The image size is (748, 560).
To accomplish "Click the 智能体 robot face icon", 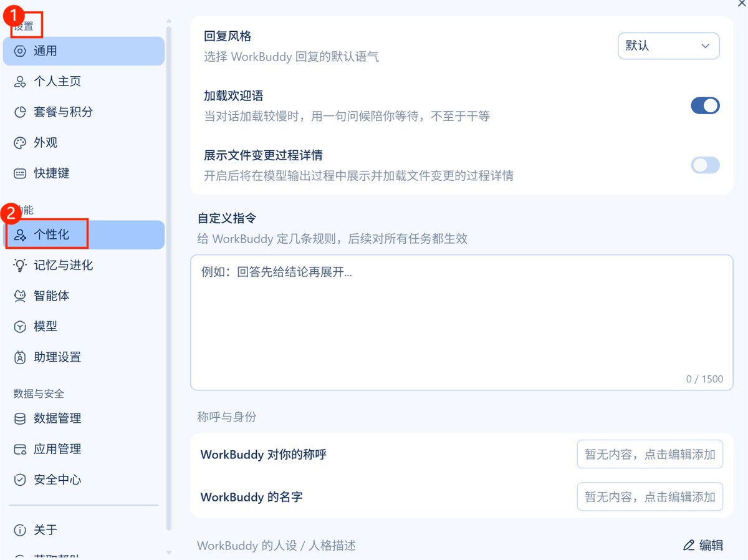I will (x=20, y=296).
